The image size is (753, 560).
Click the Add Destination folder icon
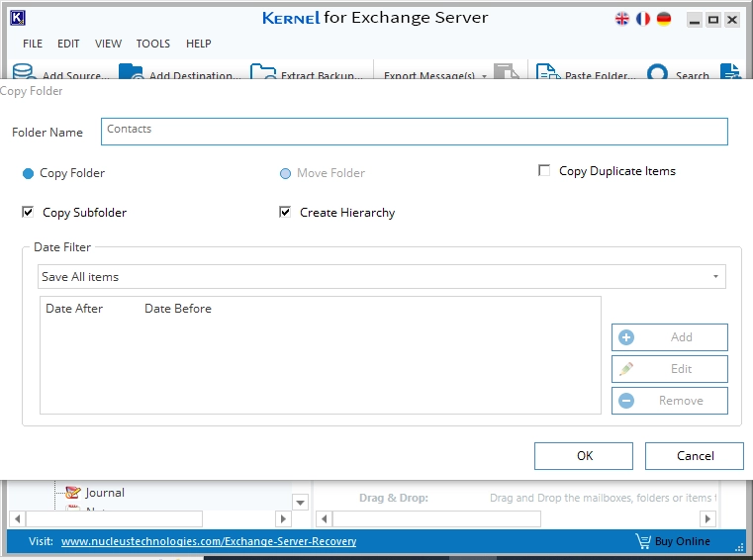(131, 71)
